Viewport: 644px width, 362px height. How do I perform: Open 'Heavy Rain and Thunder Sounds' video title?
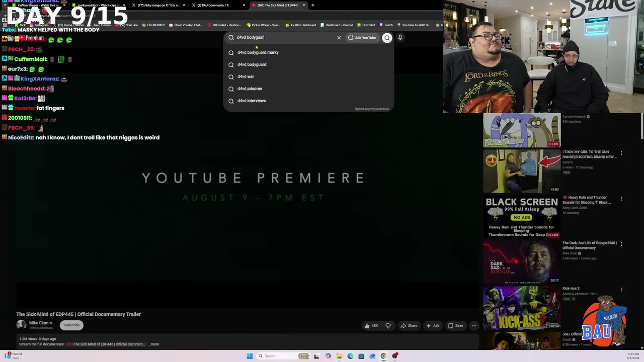point(587,200)
